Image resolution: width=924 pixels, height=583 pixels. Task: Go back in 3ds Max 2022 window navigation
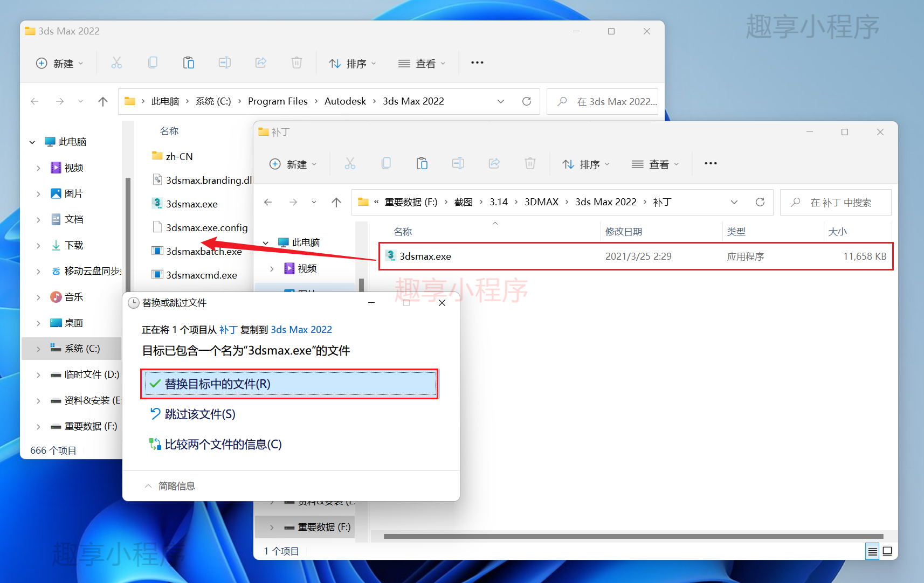tap(35, 101)
